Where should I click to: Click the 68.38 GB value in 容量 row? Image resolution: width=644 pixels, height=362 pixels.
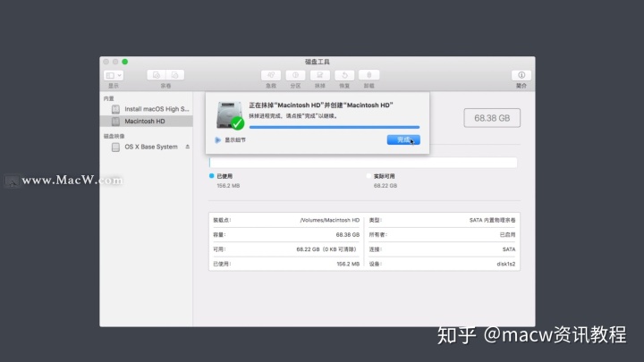(x=347, y=235)
